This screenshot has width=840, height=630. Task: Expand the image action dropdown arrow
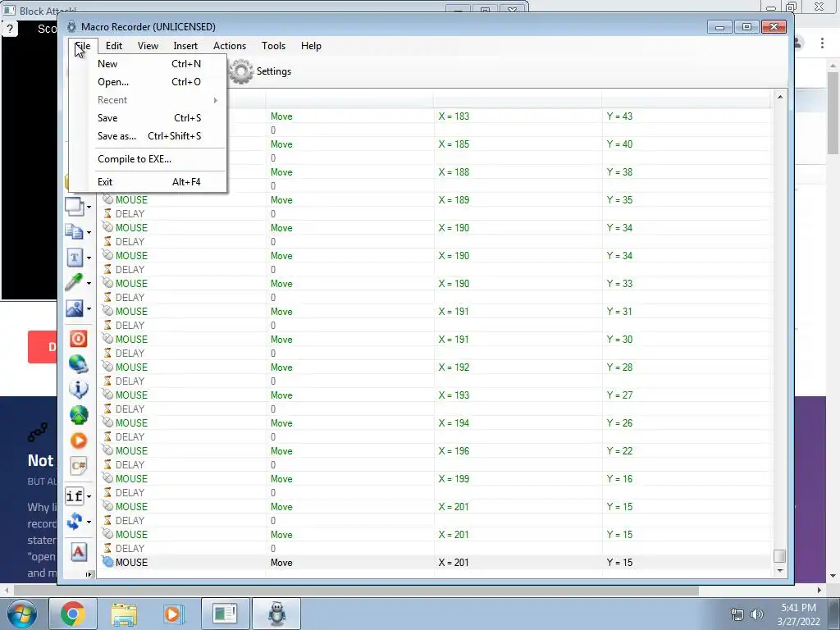89,308
